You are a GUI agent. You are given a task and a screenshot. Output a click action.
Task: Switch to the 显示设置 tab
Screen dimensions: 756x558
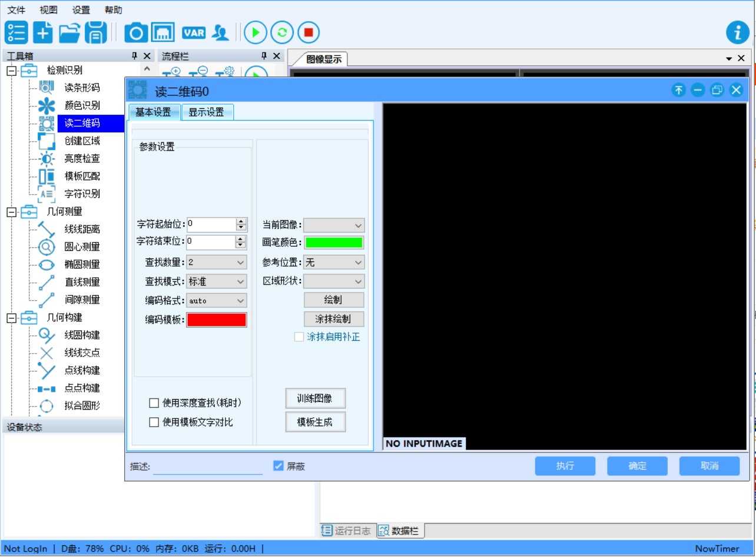coord(207,112)
